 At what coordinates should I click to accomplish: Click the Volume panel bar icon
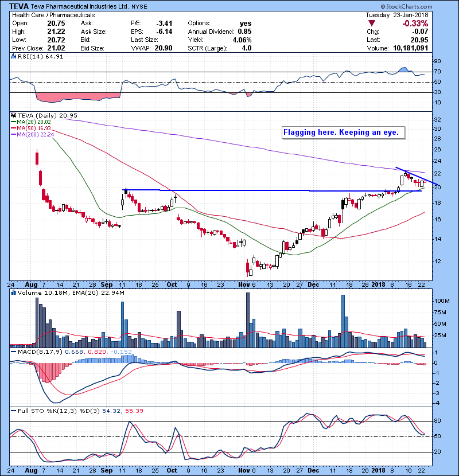coord(13,292)
